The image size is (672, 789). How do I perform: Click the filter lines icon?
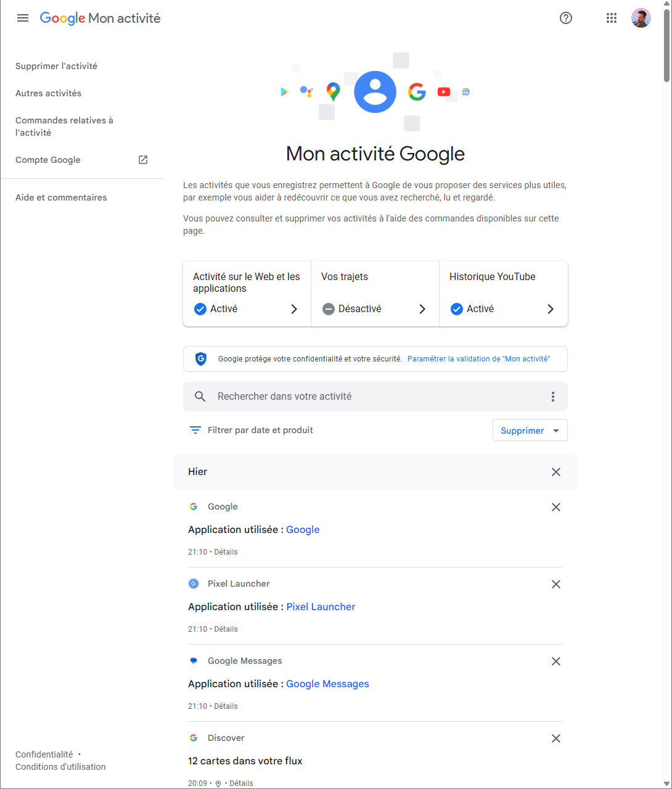tap(195, 430)
